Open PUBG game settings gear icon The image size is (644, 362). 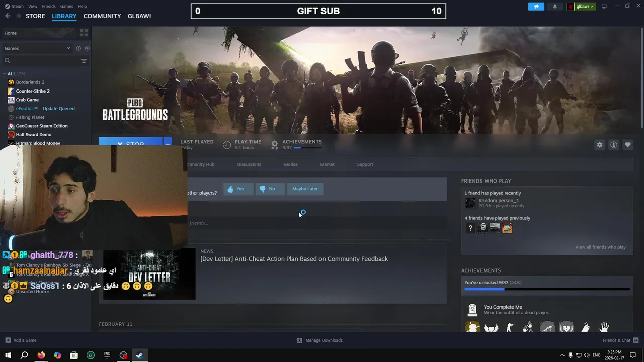599,145
